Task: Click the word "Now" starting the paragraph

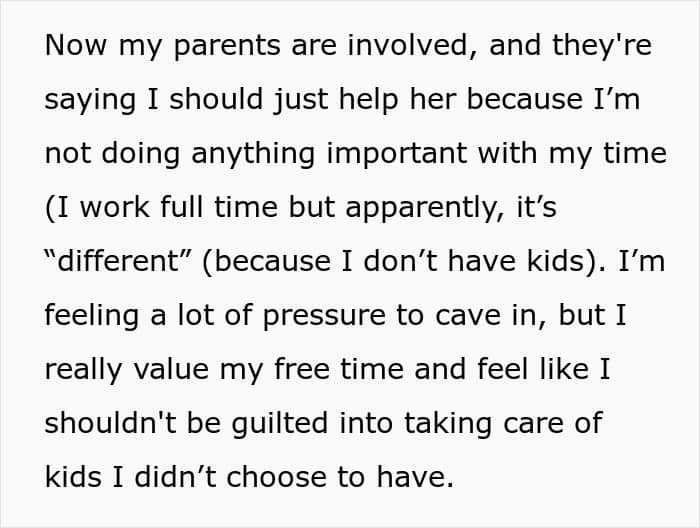Action: (75, 45)
